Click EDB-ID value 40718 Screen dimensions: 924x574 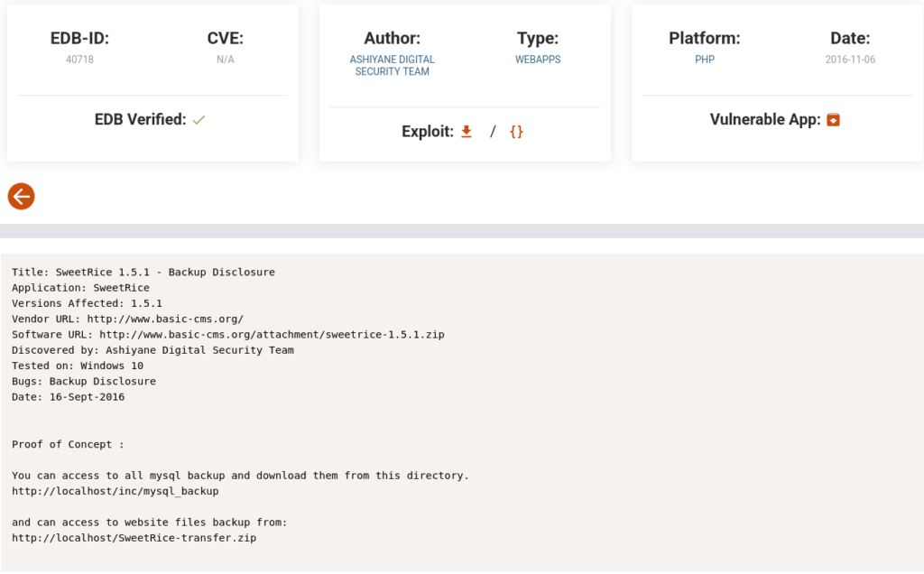[79, 60]
